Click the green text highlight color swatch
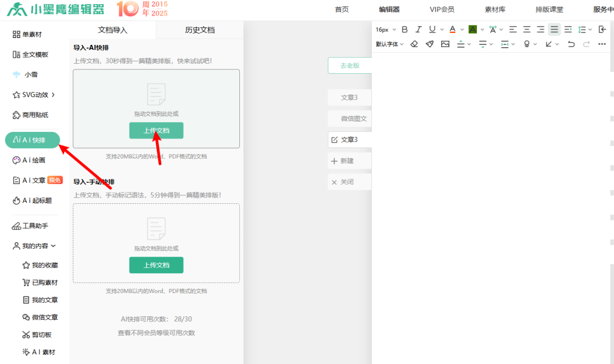 pos(472,30)
